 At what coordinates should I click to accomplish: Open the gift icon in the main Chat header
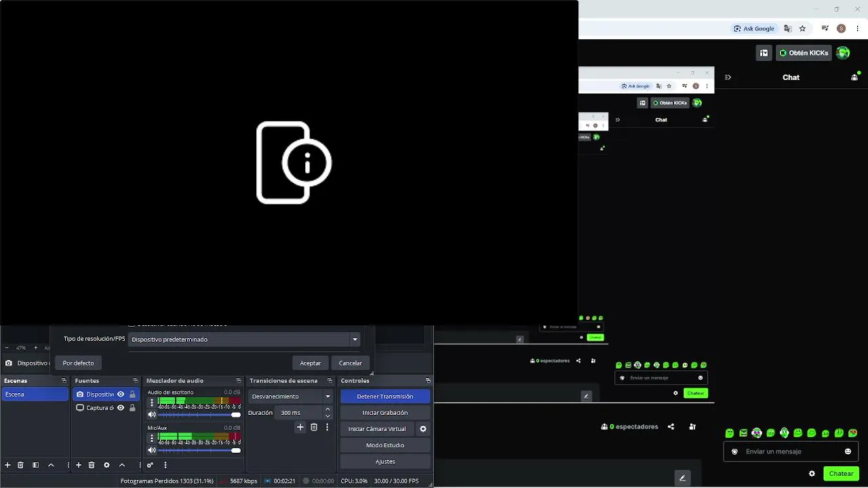pos(854,77)
